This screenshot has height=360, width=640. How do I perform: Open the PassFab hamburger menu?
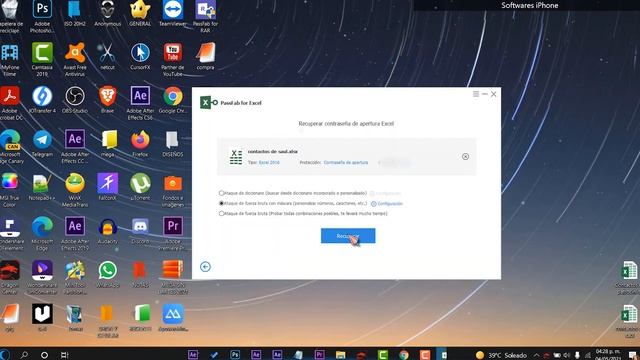click(476, 94)
